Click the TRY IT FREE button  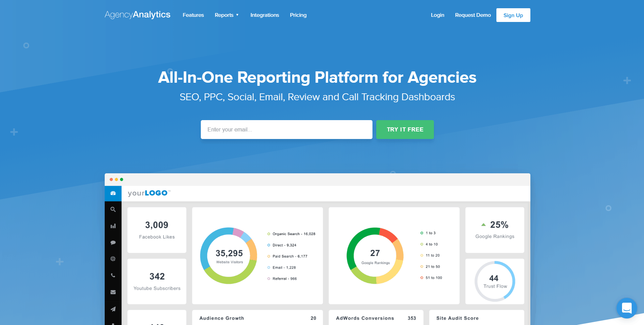click(x=405, y=129)
